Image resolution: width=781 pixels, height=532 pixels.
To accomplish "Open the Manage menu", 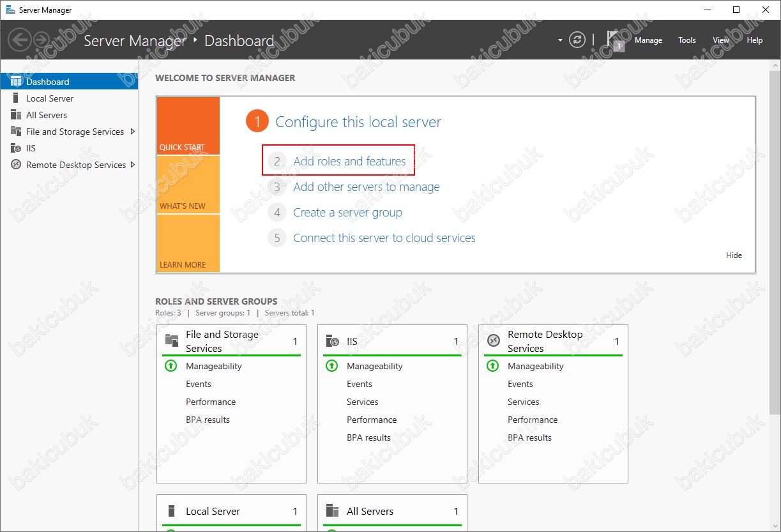I will click(x=648, y=40).
